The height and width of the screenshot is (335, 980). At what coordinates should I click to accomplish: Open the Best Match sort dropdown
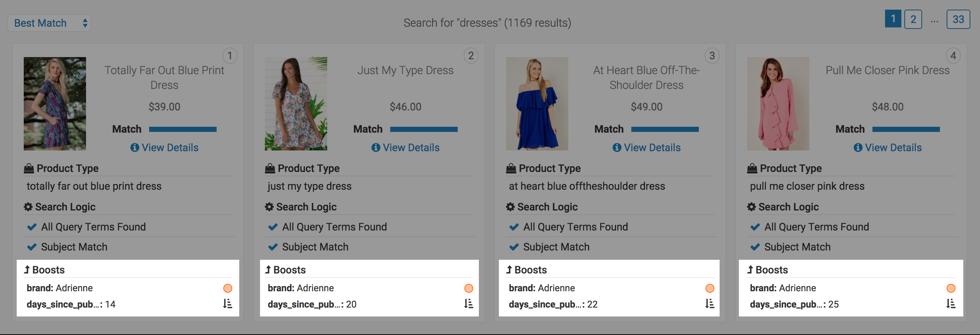click(x=49, y=23)
